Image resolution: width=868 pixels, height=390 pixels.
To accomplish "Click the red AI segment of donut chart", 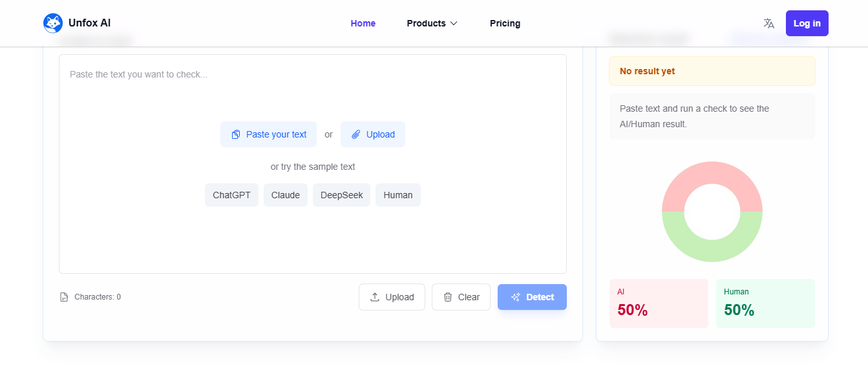I will click(712, 172).
